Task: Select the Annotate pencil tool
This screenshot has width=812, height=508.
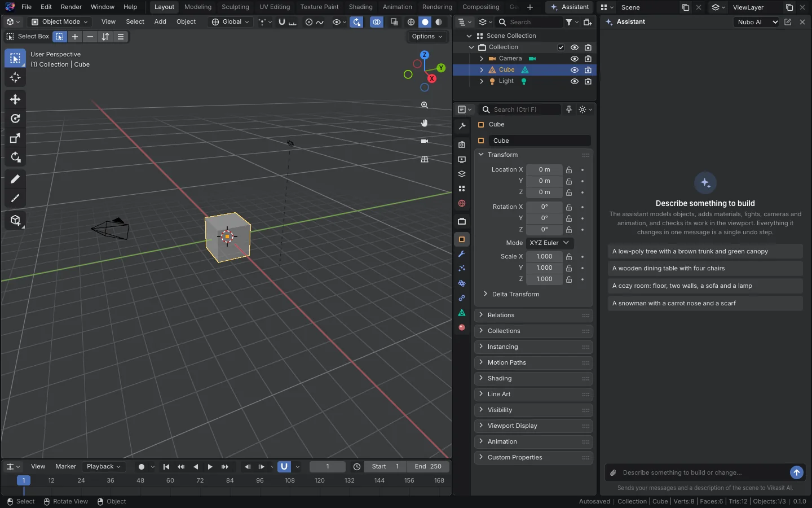Action: coord(15,179)
